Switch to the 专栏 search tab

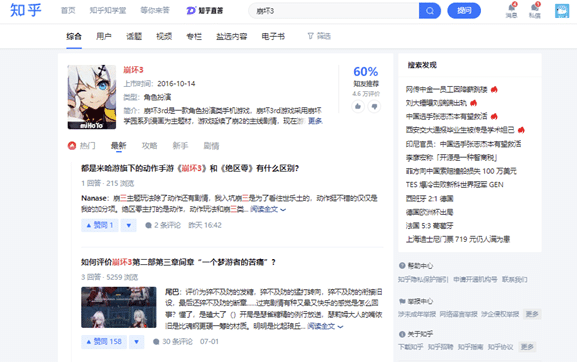pyautogui.click(x=194, y=36)
